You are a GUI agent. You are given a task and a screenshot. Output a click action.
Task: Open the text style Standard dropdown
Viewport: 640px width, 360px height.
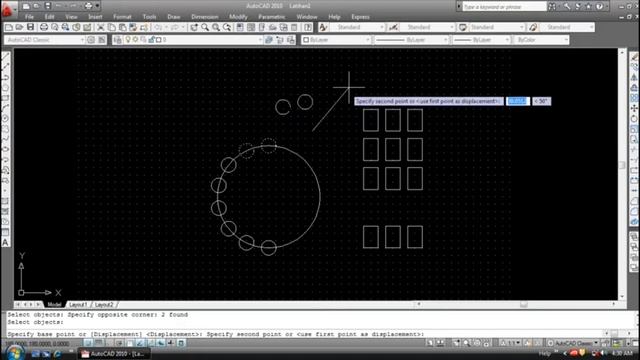pyautogui.click(x=357, y=27)
